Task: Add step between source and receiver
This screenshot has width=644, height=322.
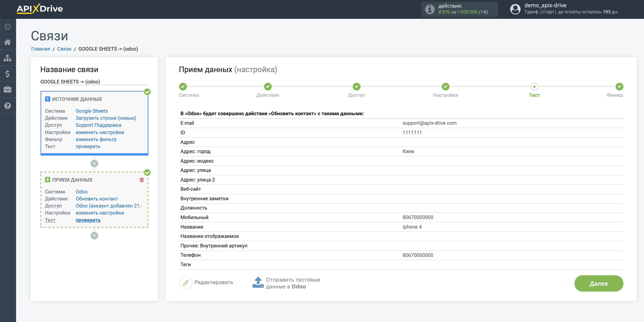Action: (x=94, y=163)
